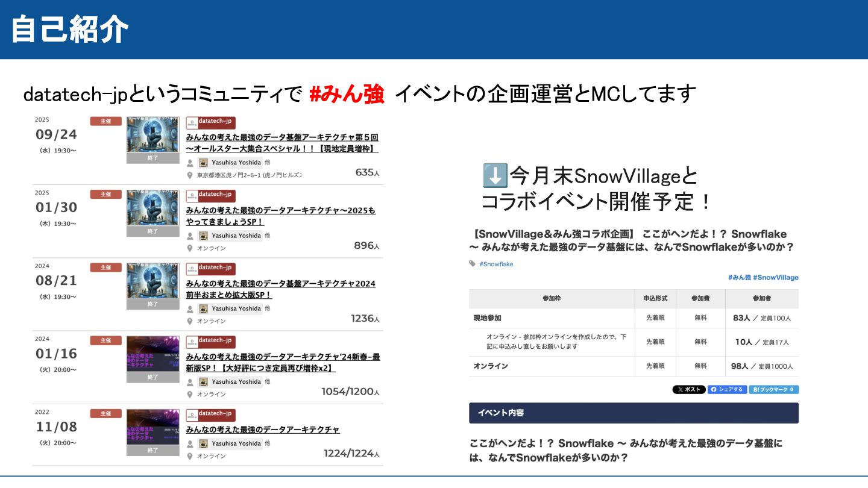Click the location pin icon in 08/21 row
This screenshot has height=488, width=868.
point(190,321)
